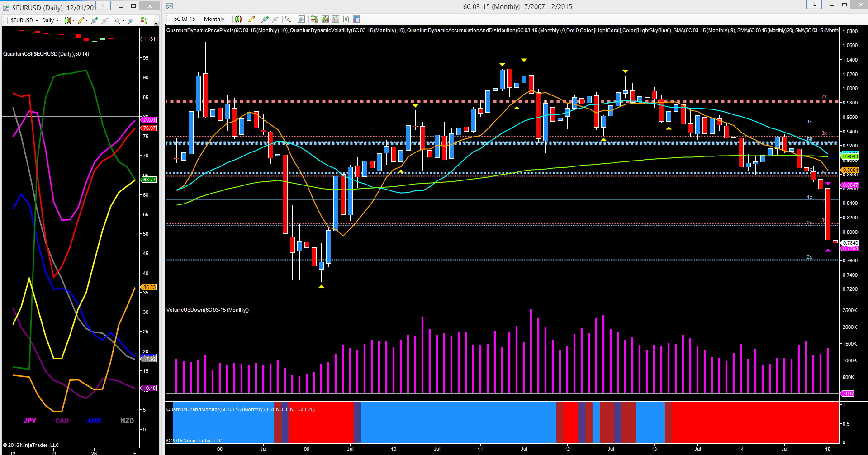Open the 6C 03-15 instrument dropdown
The height and width of the screenshot is (455, 868).
[187, 19]
